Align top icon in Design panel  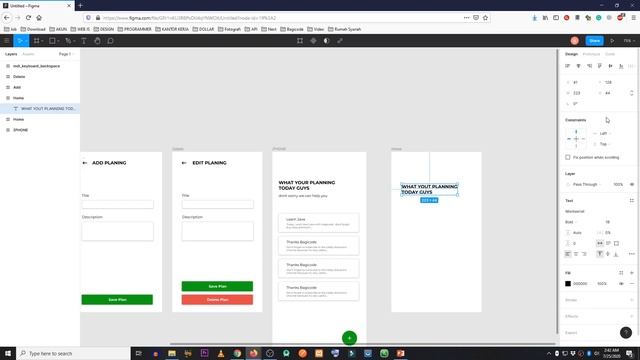[x=600, y=66]
